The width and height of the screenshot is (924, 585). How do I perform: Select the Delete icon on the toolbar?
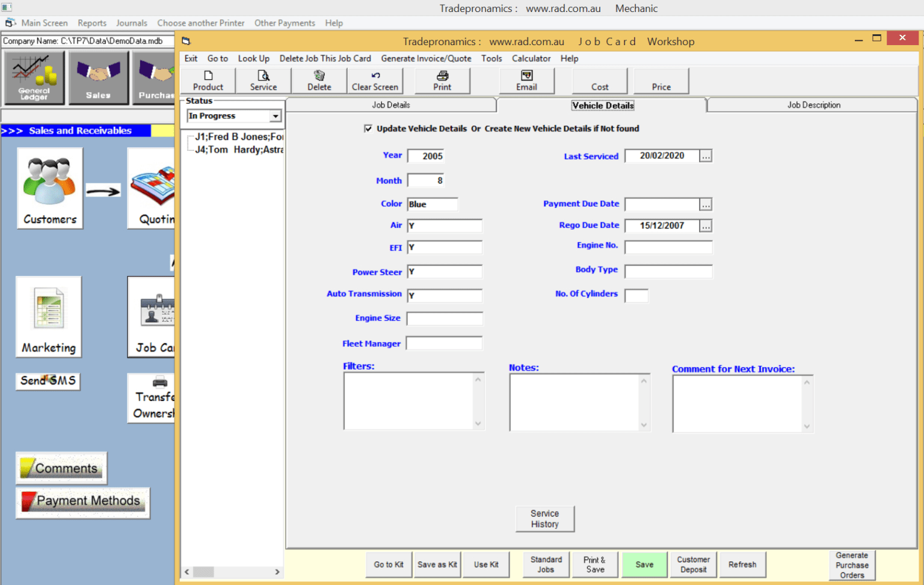pyautogui.click(x=318, y=81)
